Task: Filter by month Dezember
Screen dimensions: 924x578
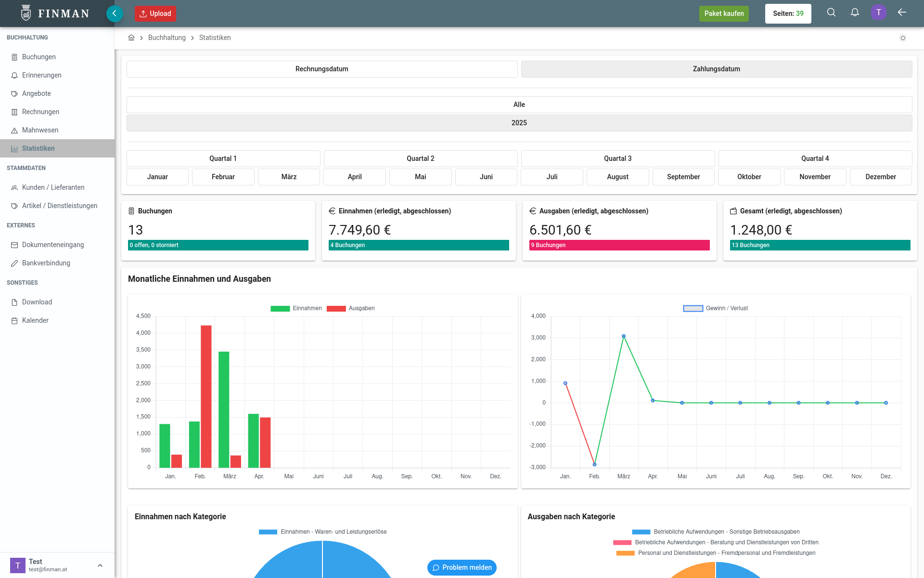Action: 881,177
